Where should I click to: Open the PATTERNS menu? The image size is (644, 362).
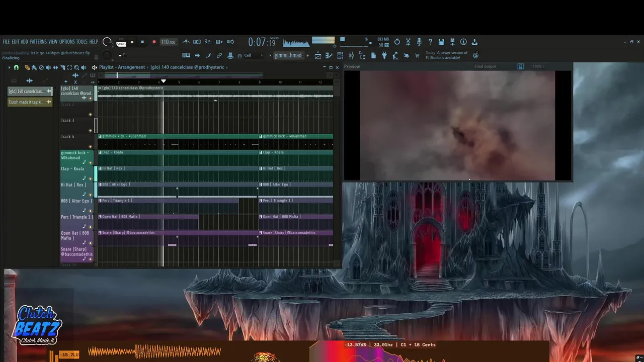pyautogui.click(x=38, y=42)
